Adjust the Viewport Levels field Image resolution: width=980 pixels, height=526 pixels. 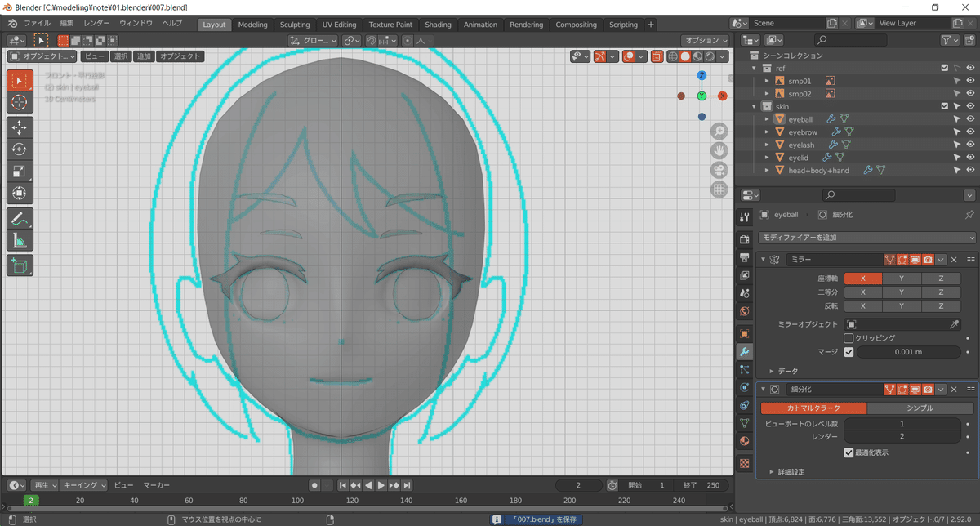click(902, 424)
